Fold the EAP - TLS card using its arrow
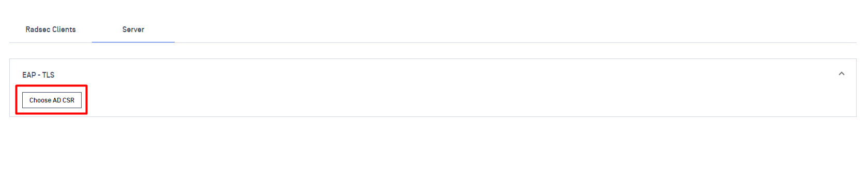The image size is (868, 193). point(841,74)
